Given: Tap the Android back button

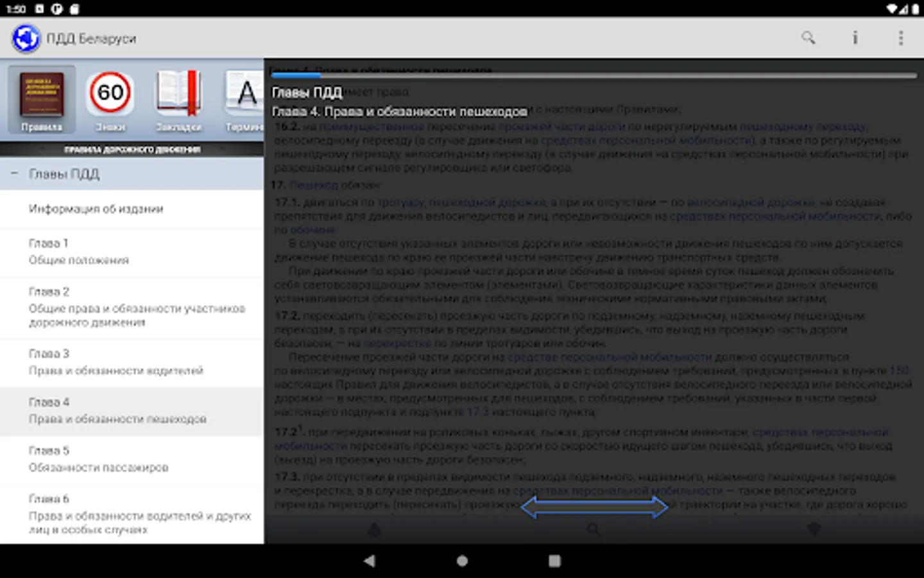Looking at the screenshot, I should coord(369,561).
